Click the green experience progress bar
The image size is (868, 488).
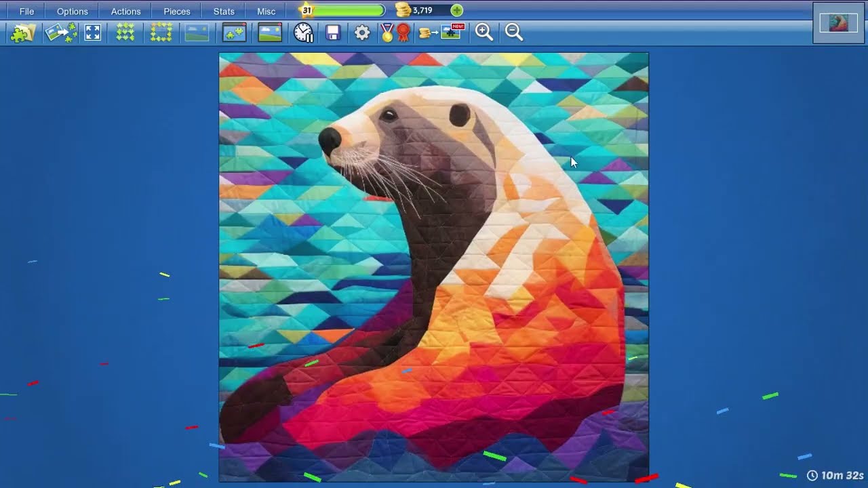tap(349, 10)
